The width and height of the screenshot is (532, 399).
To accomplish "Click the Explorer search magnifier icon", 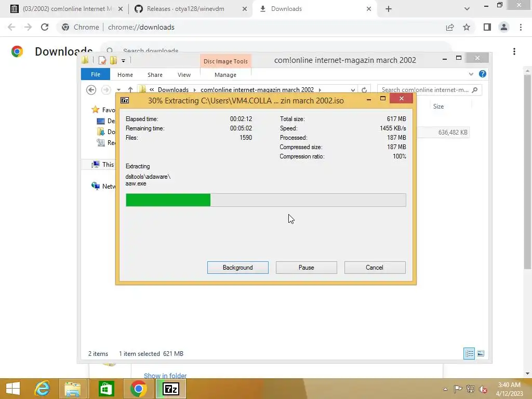I will pyautogui.click(x=475, y=89).
